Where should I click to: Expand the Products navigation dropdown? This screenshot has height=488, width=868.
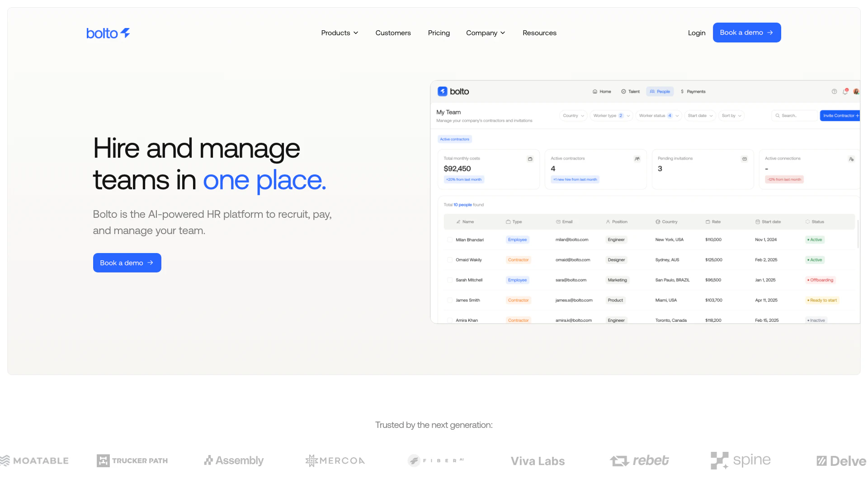tap(340, 33)
